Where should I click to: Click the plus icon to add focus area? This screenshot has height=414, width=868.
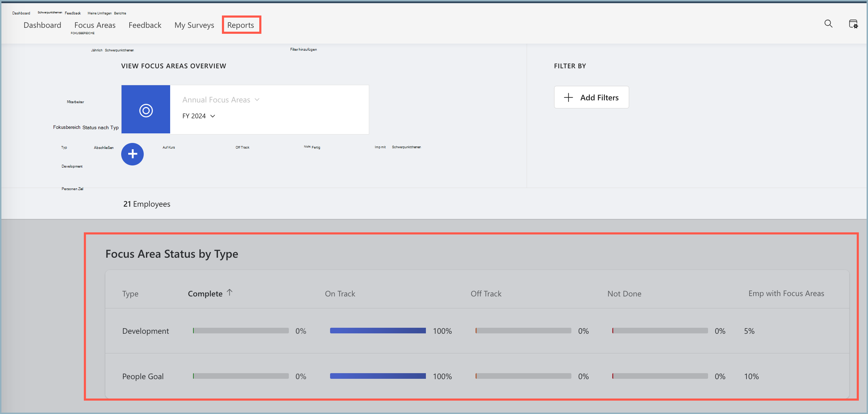tap(132, 153)
